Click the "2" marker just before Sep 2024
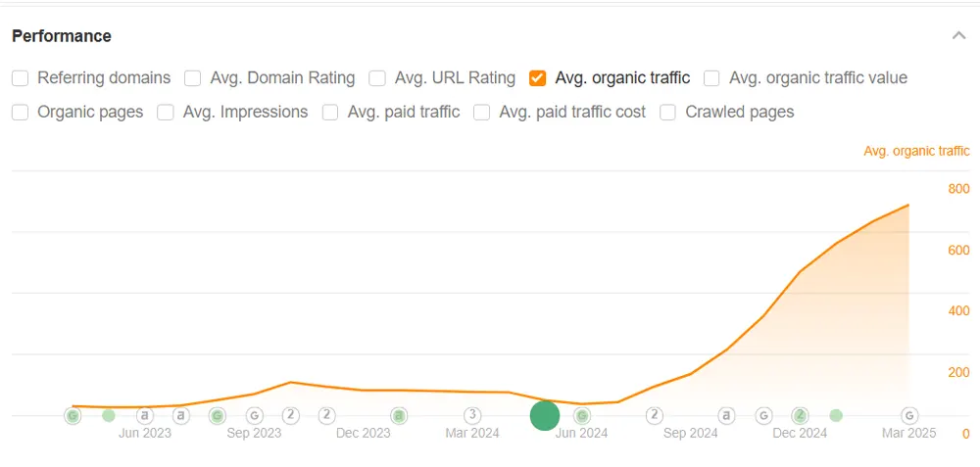The width and height of the screenshot is (980, 467). tap(654, 415)
